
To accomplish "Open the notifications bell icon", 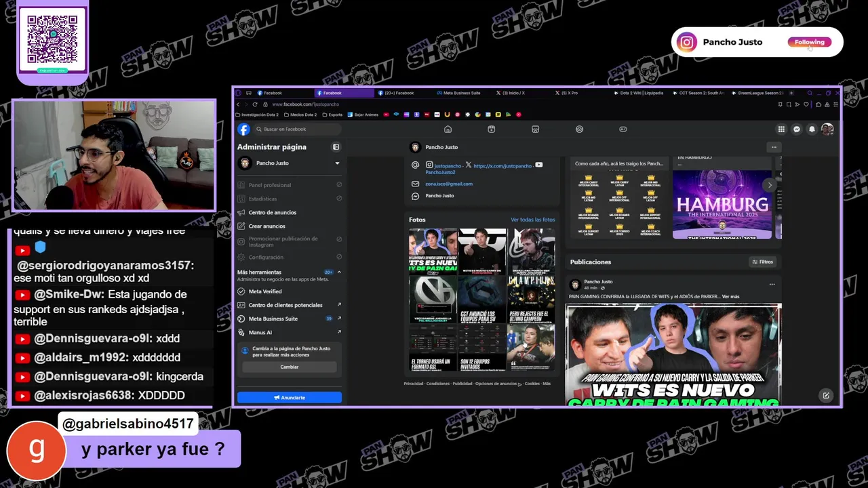I will tap(812, 129).
